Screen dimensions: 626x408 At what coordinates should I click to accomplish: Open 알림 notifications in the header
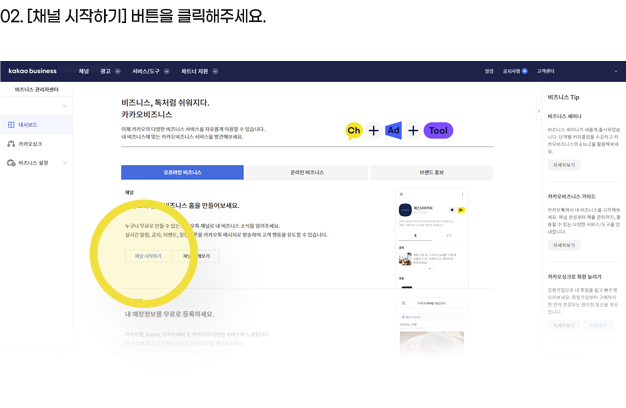(489, 71)
